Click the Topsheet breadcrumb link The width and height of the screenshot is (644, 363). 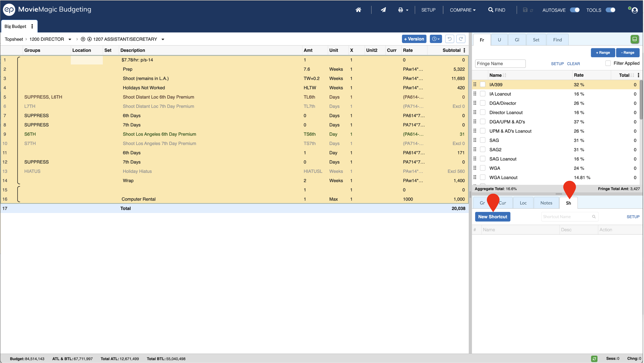(14, 39)
